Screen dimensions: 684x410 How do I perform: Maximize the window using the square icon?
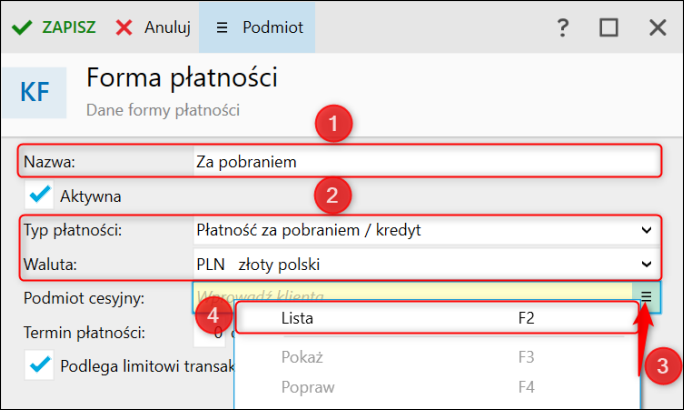609,27
